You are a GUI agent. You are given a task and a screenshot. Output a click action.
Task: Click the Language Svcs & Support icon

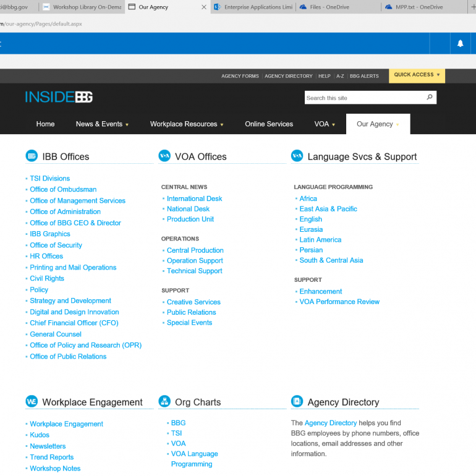(x=297, y=156)
